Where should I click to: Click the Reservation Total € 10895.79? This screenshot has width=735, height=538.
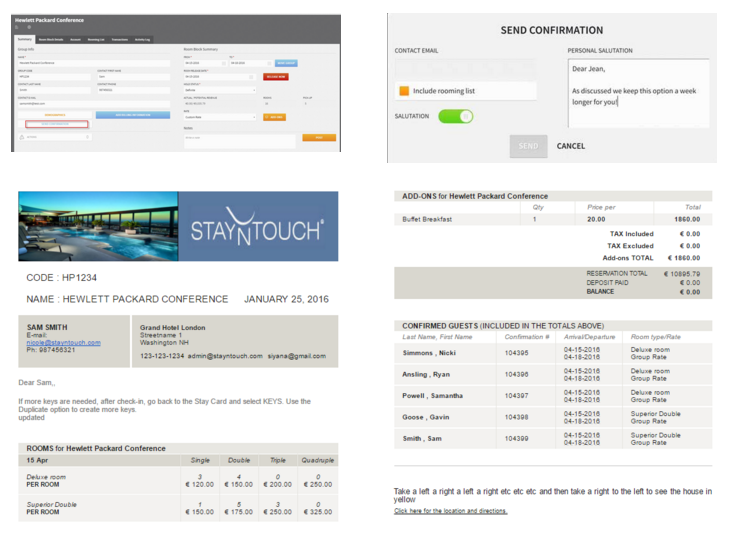[682, 274]
